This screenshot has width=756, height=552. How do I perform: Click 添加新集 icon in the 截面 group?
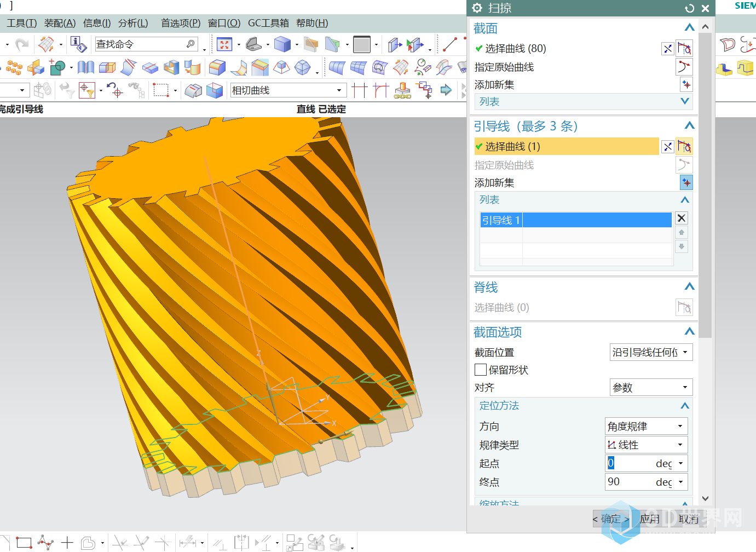(x=686, y=85)
